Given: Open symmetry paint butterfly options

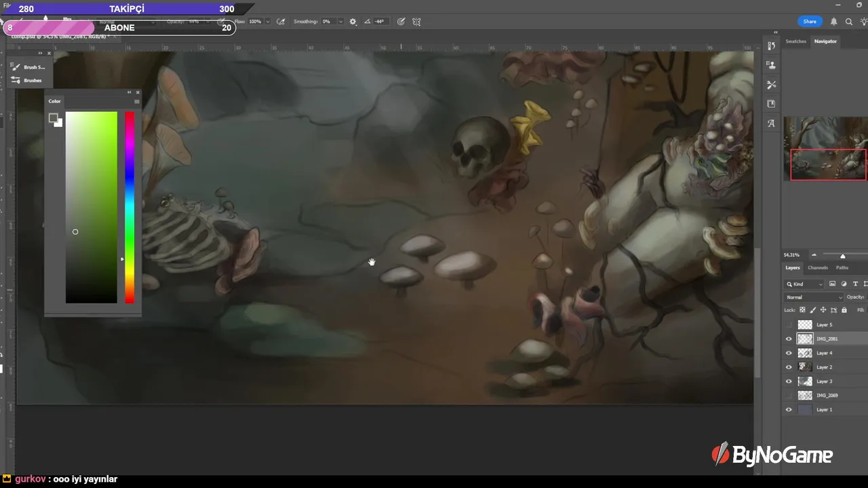Looking at the screenshot, I should pos(416,22).
